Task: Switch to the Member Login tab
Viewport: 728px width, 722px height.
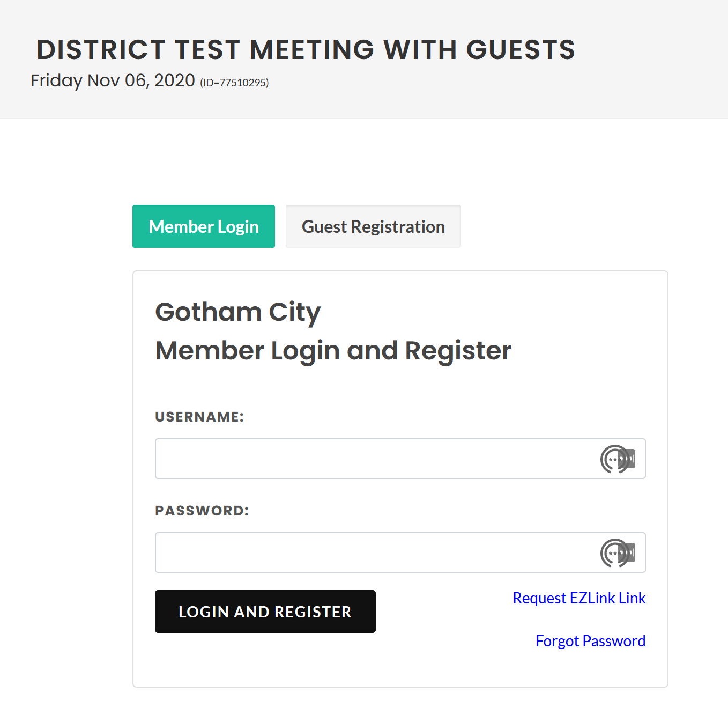Action: coord(204,226)
